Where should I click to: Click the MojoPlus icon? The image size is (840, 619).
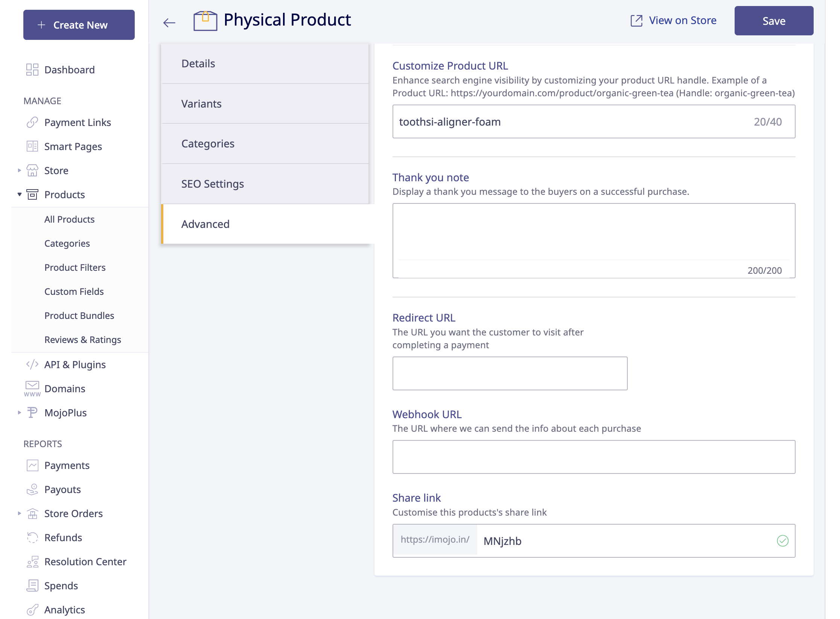click(32, 413)
